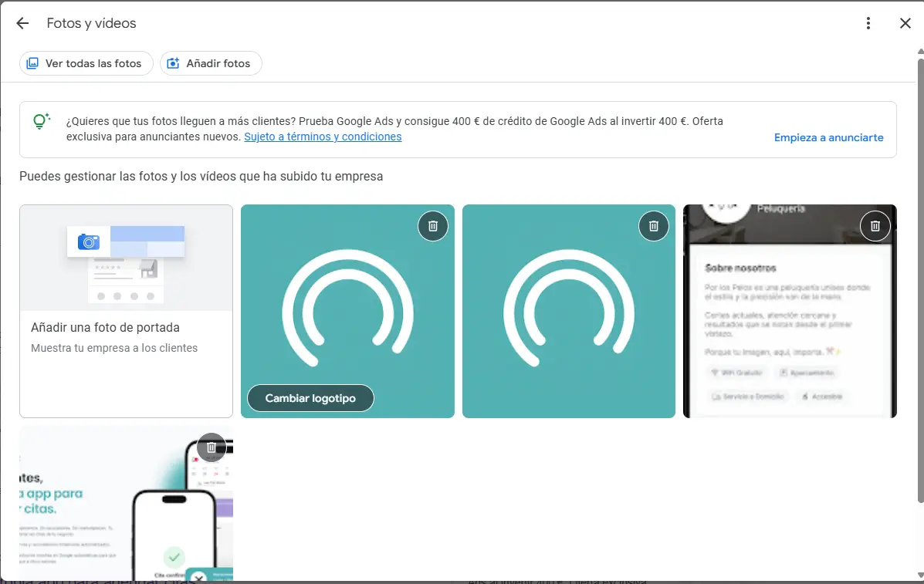Delete the Sobre nosotros screenshot photo
The image size is (924, 584).
[x=875, y=226]
